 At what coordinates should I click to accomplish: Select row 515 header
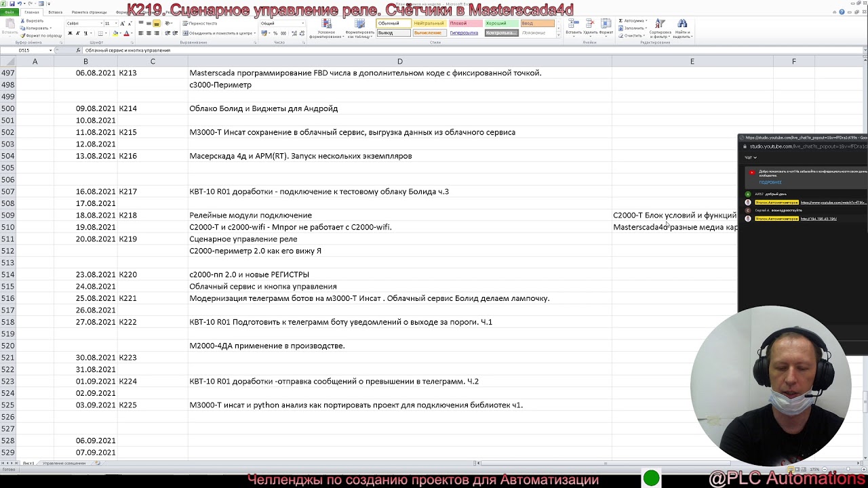tap(8, 286)
